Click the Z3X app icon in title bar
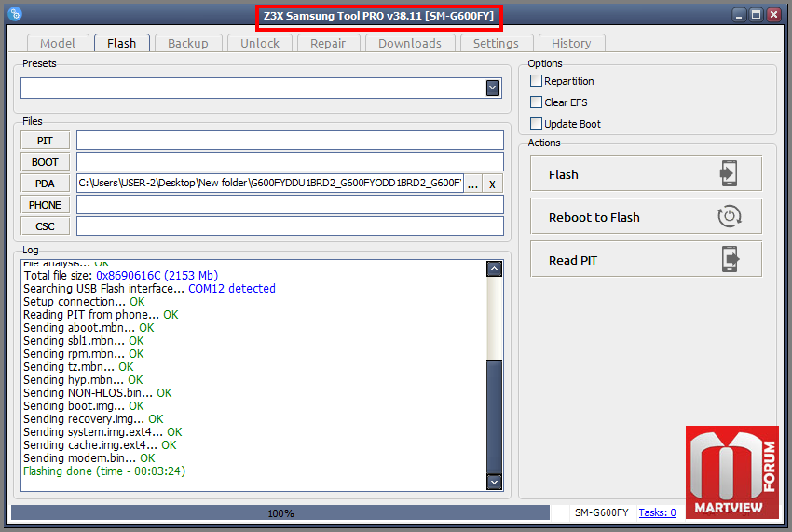Image resolution: width=792 pixels, height=532 pixels. (x=15, y=14)
